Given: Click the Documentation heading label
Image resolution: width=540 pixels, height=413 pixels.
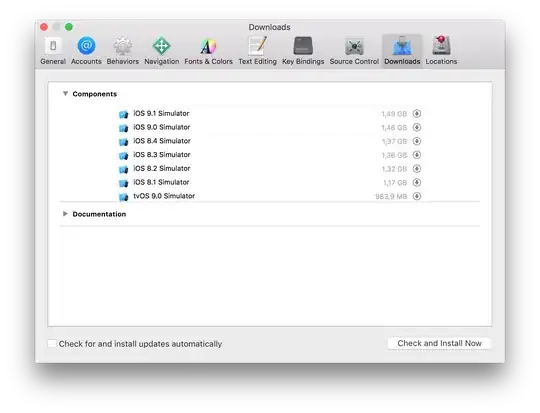Looking at the screenshot, I should point(99,214).
